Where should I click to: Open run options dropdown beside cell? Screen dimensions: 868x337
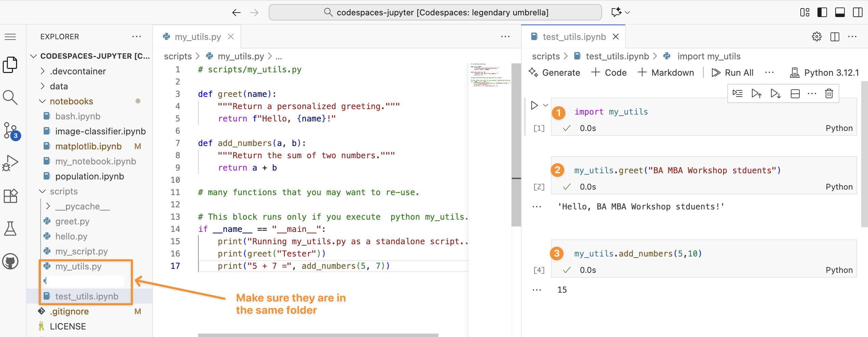click(x=546, y=105)
